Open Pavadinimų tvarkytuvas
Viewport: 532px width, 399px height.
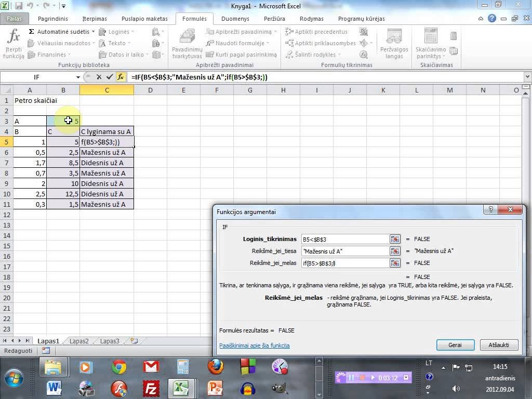[x=187, y=44]
